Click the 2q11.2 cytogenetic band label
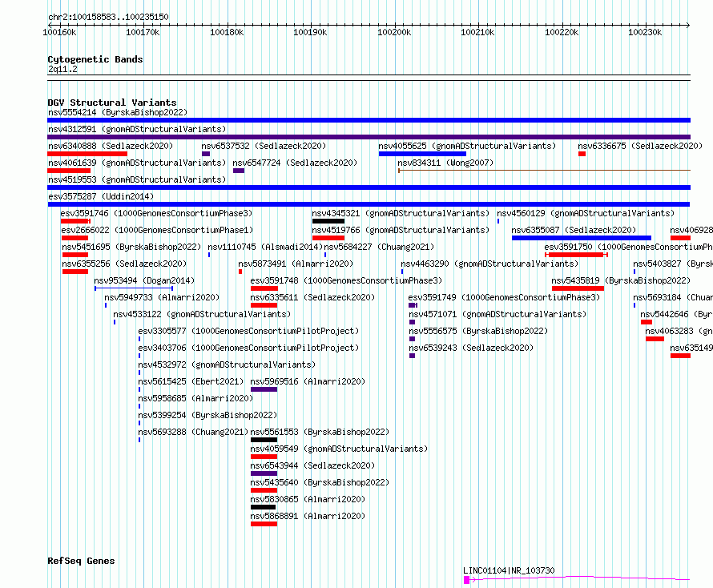The height and width of the screenshot is (588, 713). [62, 69]
